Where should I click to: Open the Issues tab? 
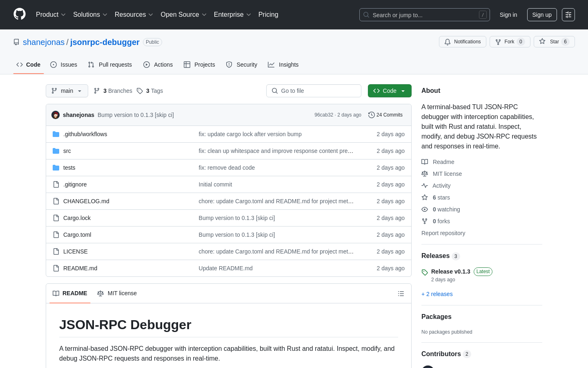(x=64, y=65)
